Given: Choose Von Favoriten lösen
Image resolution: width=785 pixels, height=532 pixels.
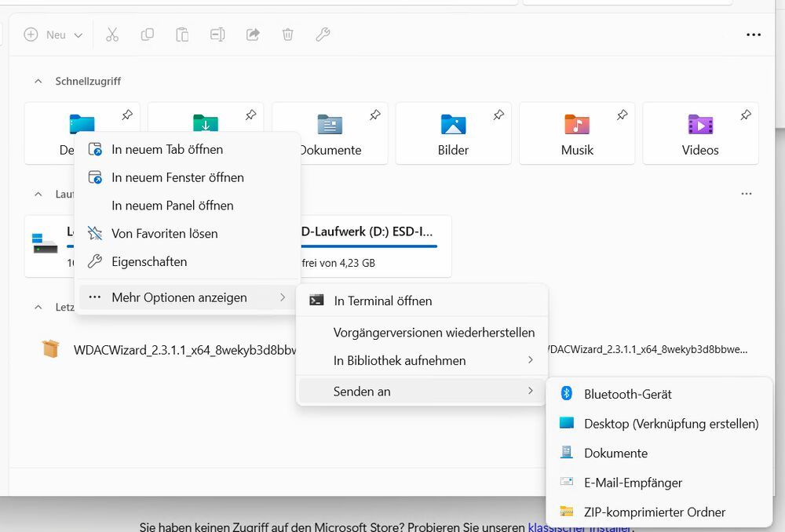Looking at the screenshot, I should pos(188,234).
